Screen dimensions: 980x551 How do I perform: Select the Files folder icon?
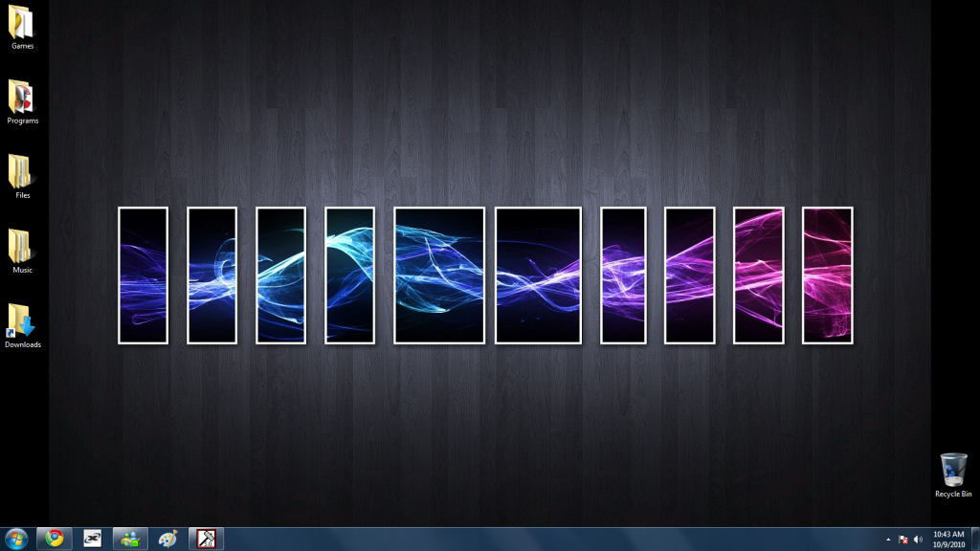[19, 172]
